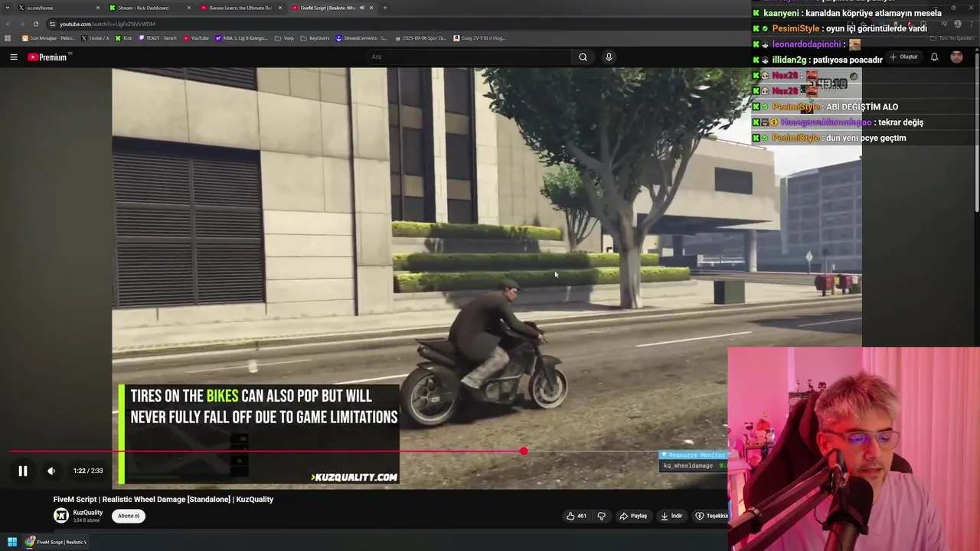View site information icon in address bar
Viewport: 980px width, 551px height.
point(53,24)
